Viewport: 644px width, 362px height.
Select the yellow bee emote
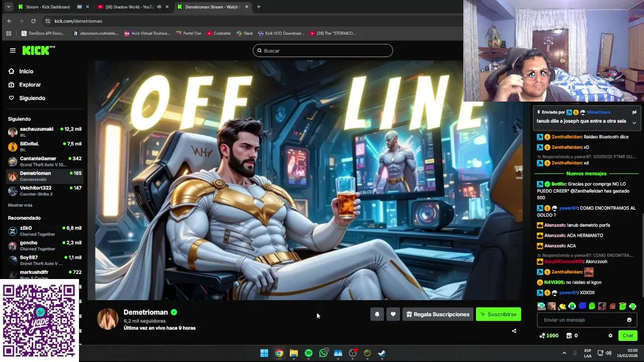[x=561, y=306]
